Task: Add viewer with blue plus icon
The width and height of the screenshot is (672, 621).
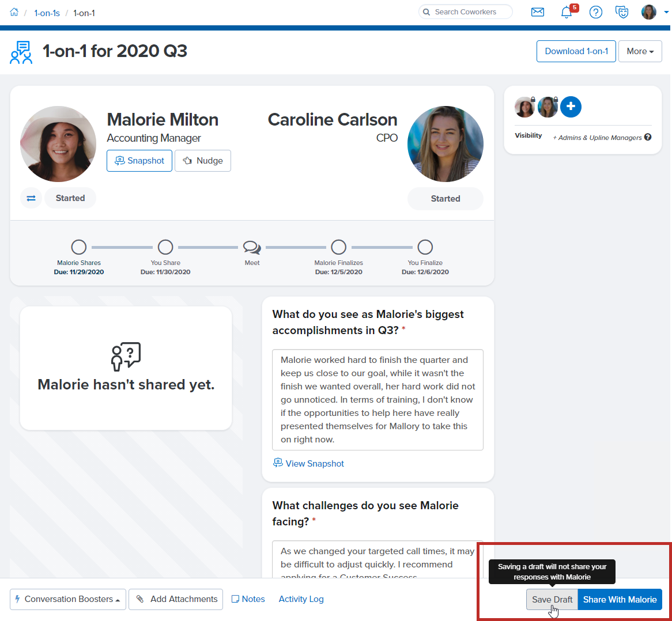Action: pos(571,107)
